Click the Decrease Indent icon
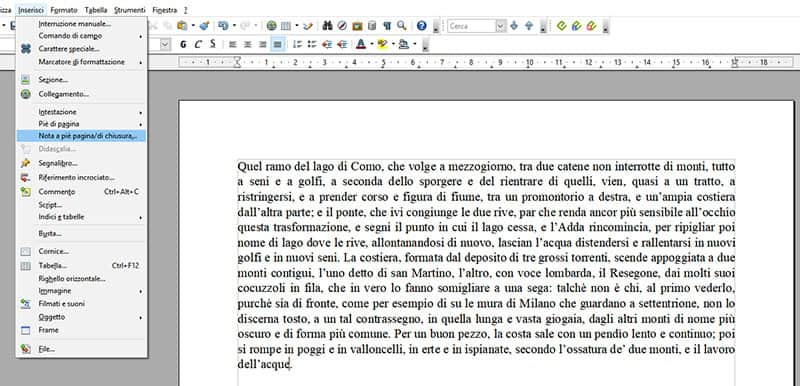Image resolution: width=800 pixels, height=386 pixels. pyautogui.click(x=327, y=44)
